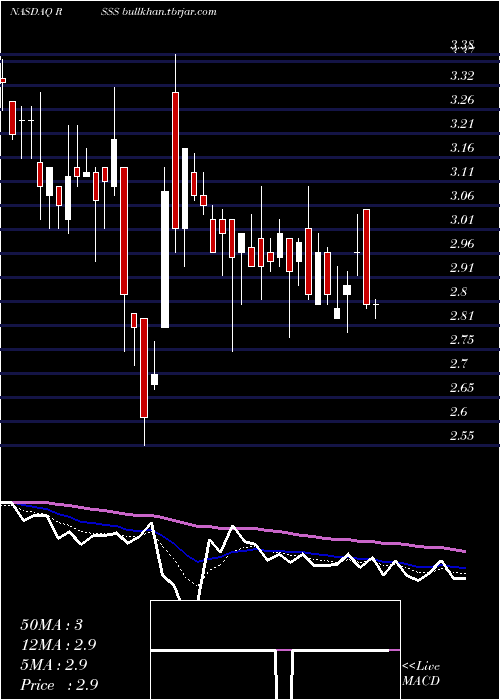Select the 3.06 price axis label

(462, 196)
